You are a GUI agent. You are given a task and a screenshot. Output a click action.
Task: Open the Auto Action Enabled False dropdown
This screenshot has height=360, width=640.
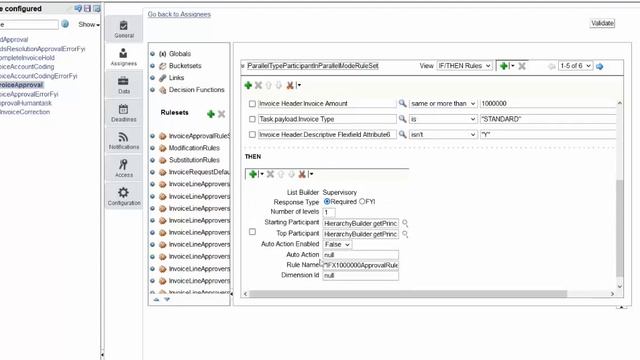[337, 244]
